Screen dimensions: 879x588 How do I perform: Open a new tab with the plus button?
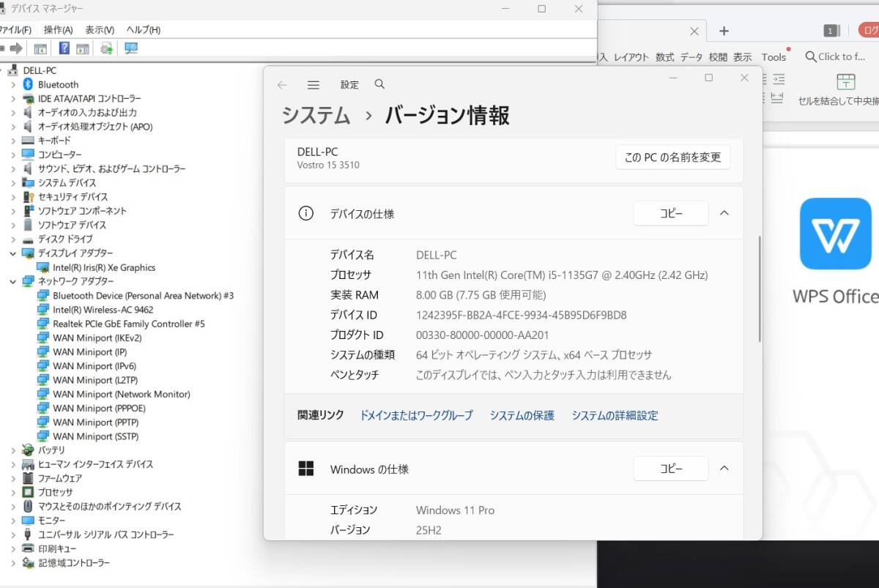(x=724, y=31)
